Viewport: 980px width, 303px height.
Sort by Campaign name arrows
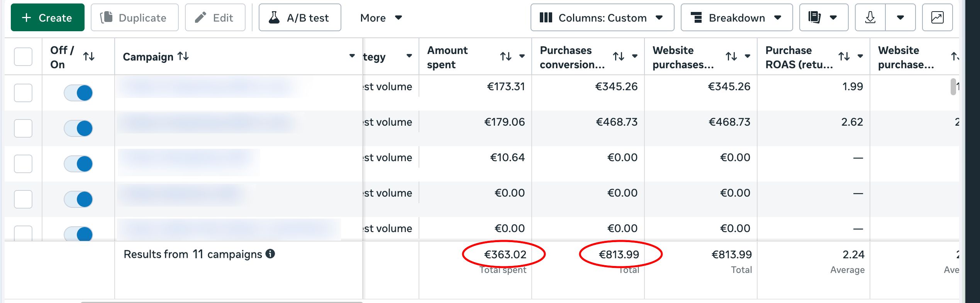click(183, 56)
